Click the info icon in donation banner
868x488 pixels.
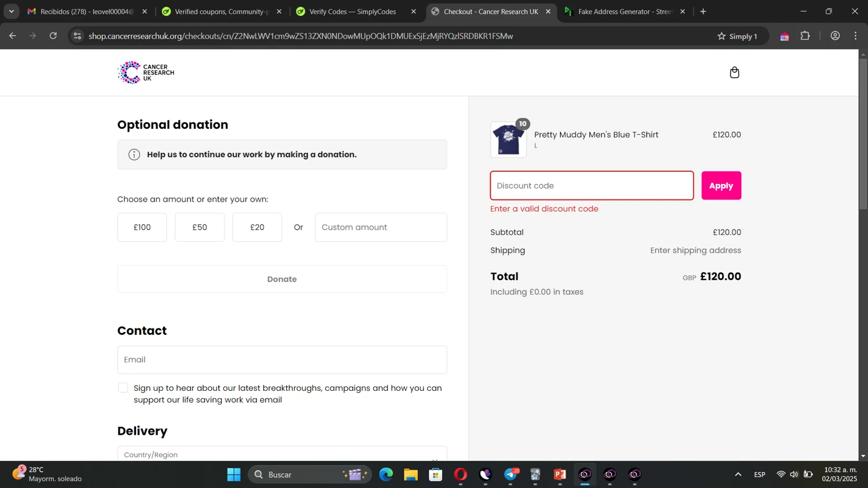(x=134, y=154)
